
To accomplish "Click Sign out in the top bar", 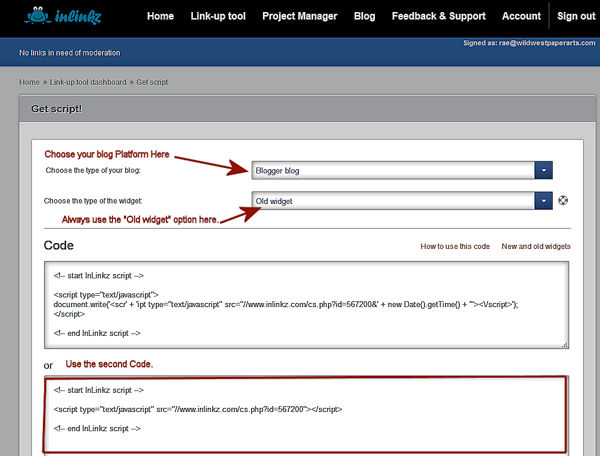I will 576,17.
